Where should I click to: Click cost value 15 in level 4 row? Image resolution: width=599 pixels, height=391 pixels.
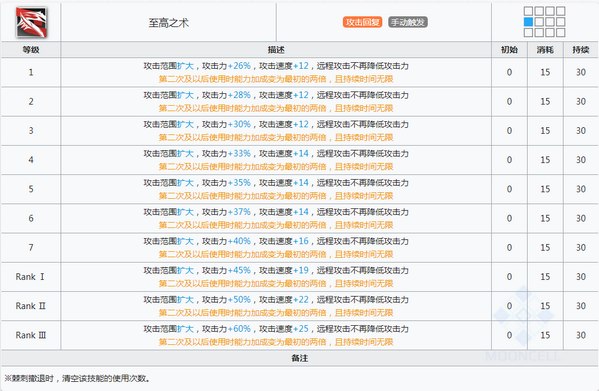(545, 160)
